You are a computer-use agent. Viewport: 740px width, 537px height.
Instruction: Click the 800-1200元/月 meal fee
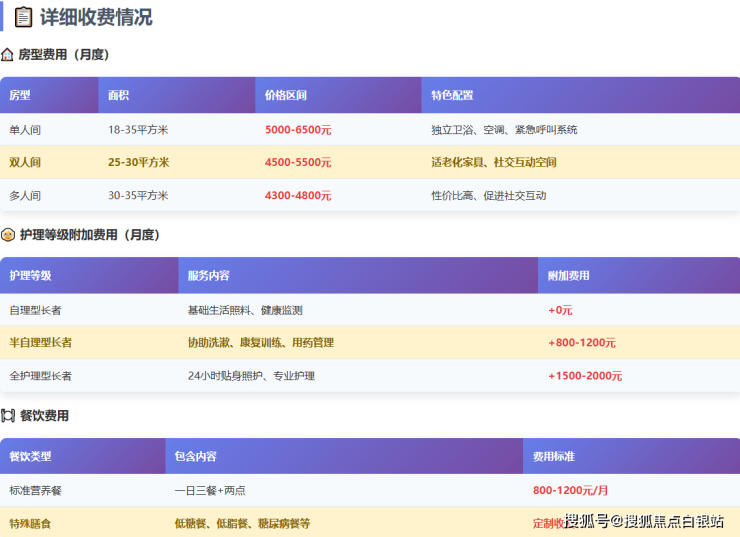(571, 491)
